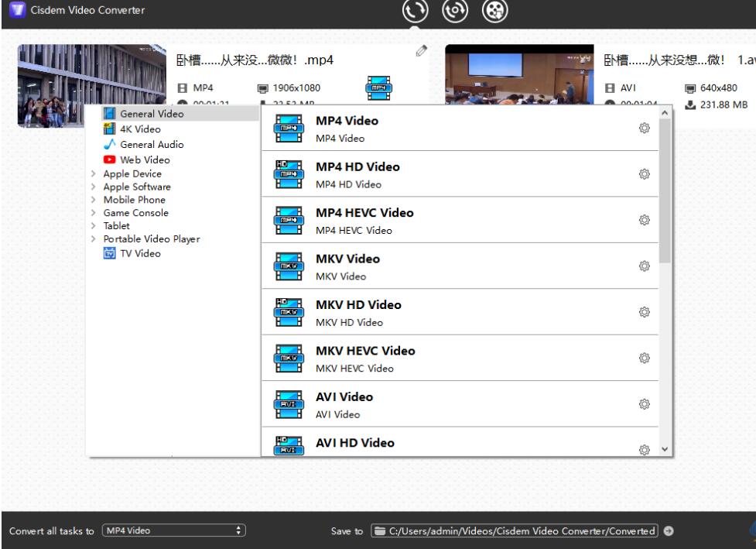Click the Apple Device label

click(132, 173)
